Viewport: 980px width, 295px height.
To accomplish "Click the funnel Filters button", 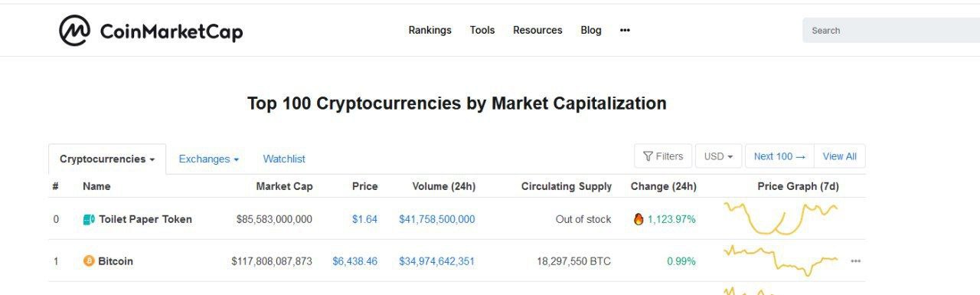I will pos(663,156).
